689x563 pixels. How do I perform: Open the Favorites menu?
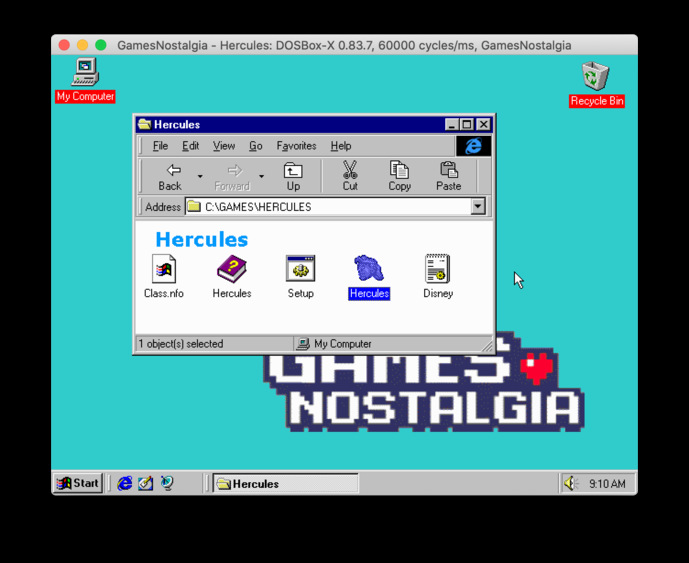[297, 146]
